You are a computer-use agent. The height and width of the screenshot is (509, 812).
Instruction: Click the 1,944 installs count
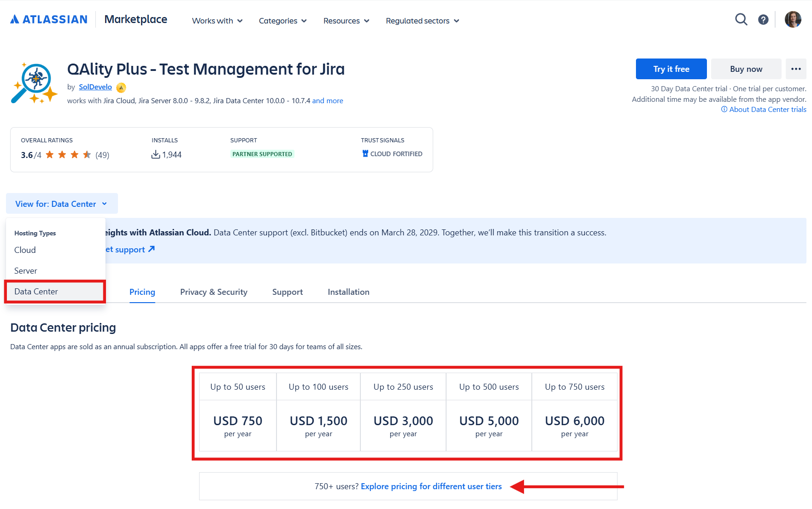click(x=172, y=155)
